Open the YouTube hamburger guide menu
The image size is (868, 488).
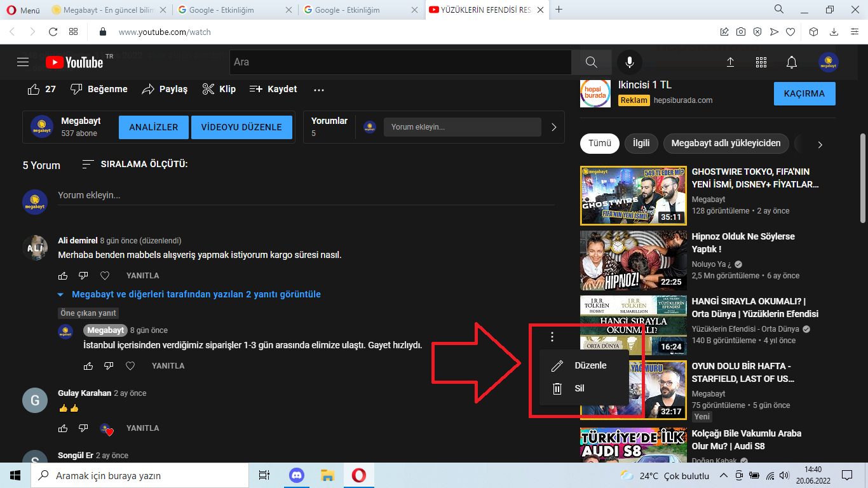[x=23, y=62]
